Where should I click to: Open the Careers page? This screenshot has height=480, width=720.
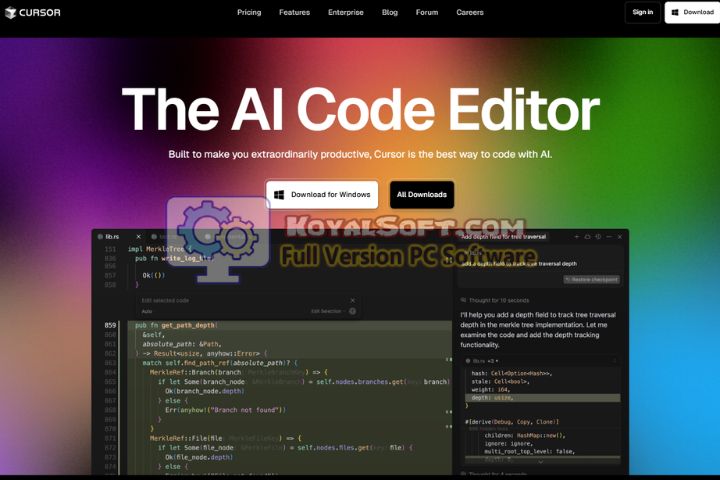click(x=470, y=12)
